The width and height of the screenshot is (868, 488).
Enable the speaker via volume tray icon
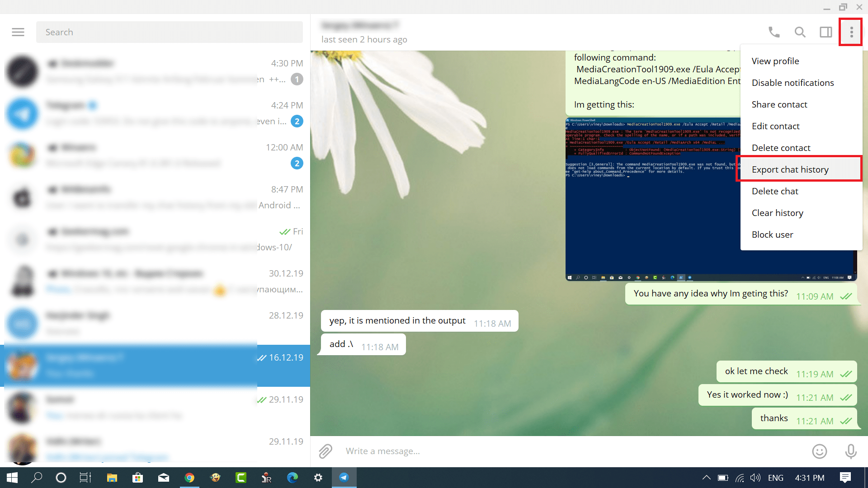tap(755, 478)
